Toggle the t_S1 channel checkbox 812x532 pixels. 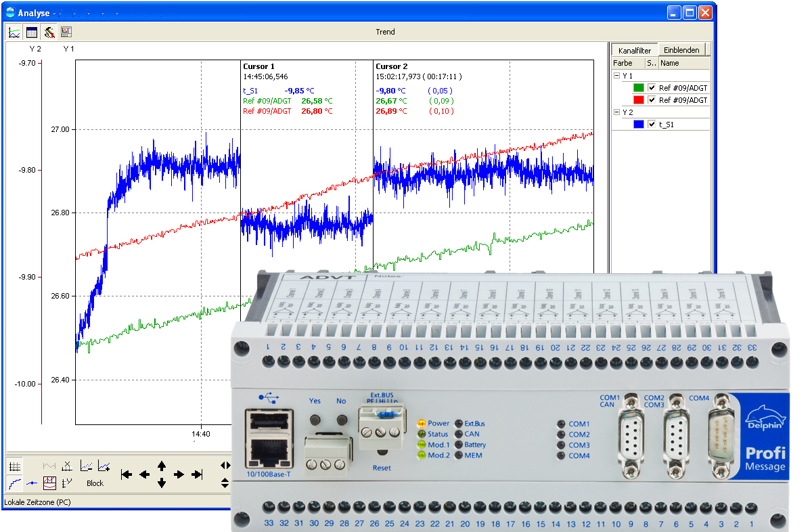pos(652,125)
